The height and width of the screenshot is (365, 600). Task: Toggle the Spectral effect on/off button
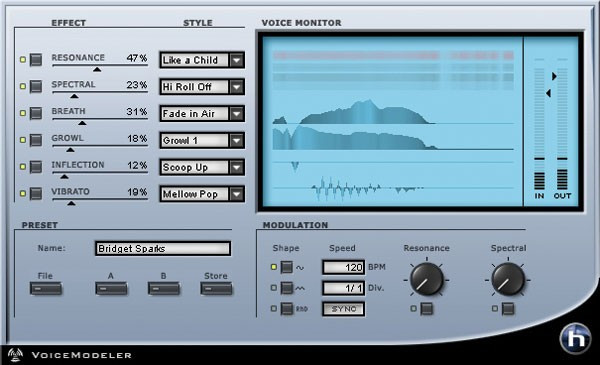pos(36,86)
